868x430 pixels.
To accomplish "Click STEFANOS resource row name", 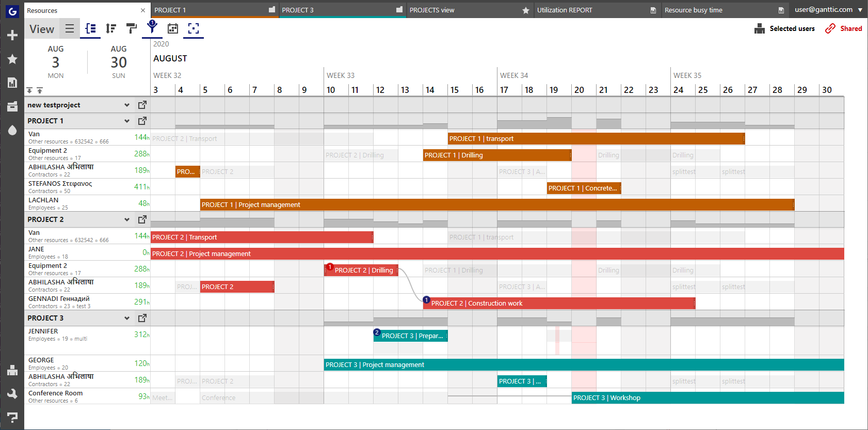I will point(60,184).
